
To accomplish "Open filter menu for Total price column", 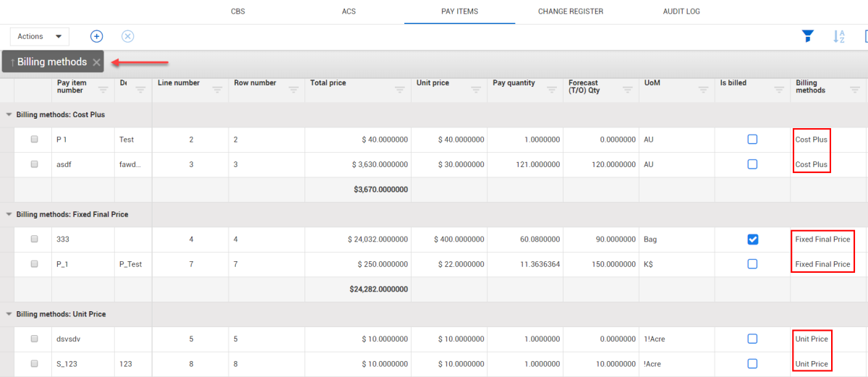I will 400,90.
